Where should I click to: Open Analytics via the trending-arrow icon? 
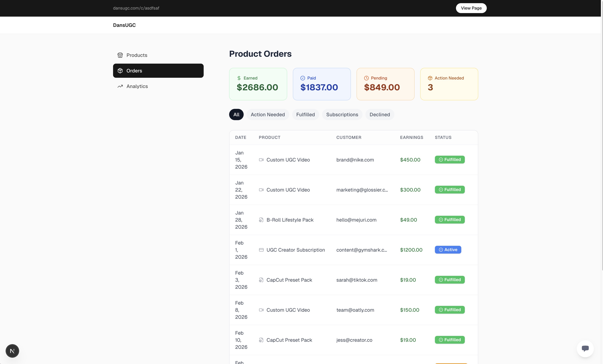coord(120,86)
